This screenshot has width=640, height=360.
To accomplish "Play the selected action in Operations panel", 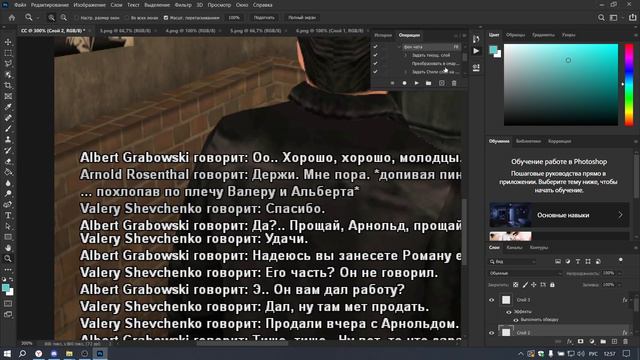I will (416, 83).
